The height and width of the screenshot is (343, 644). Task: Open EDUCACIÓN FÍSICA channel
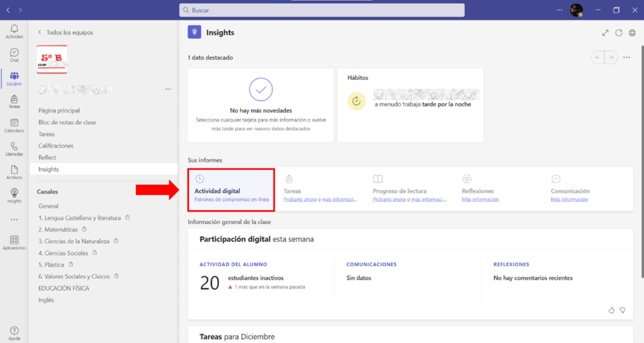pyautogui.click(x=63, y=288)
